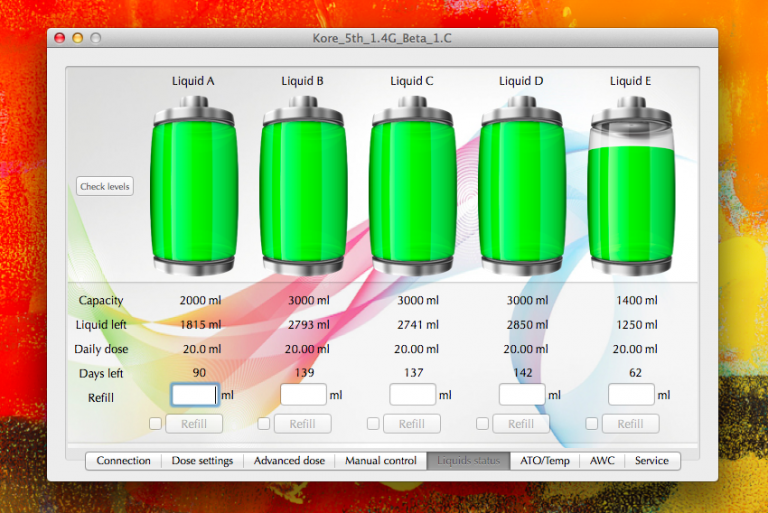Open the Connection tab
Image resolution: width=768 pixels, height=513 pixels.
coord(124,461)
